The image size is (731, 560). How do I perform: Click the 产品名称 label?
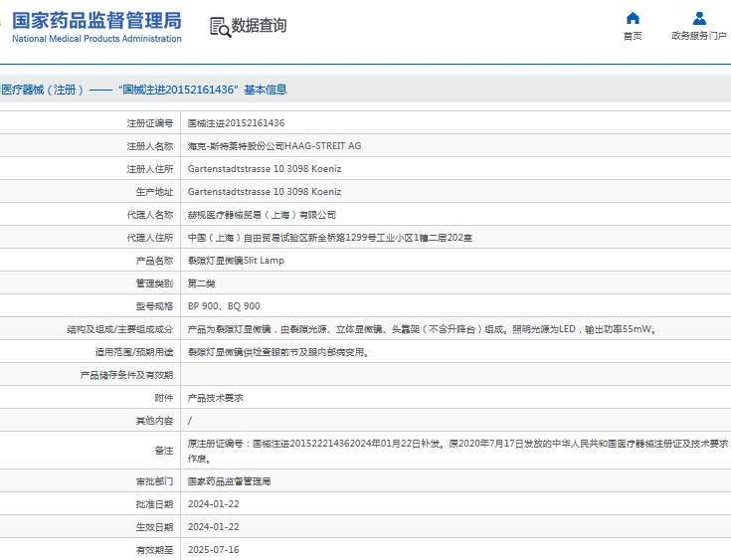click(154, 261)
